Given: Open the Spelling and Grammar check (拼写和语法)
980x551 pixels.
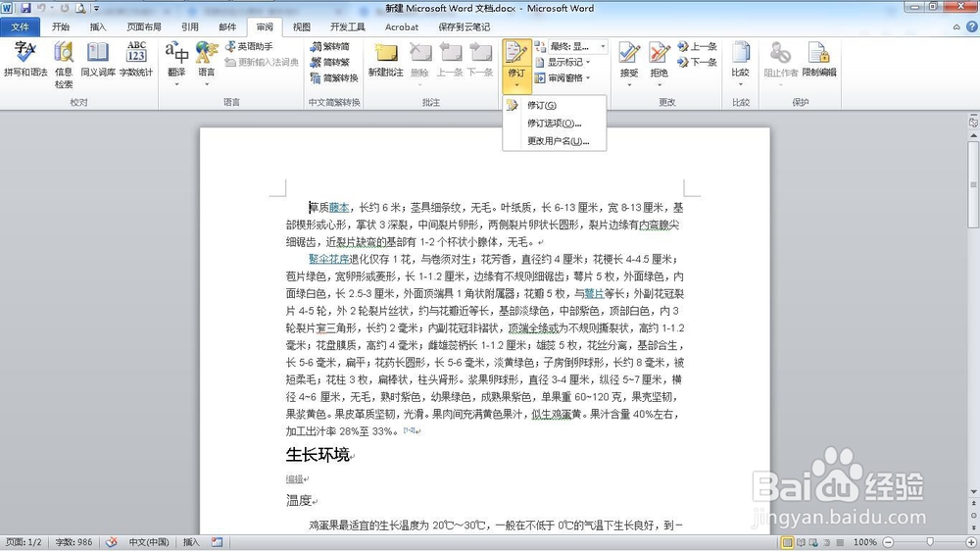Looking at the screenshot, I should 25,60.
